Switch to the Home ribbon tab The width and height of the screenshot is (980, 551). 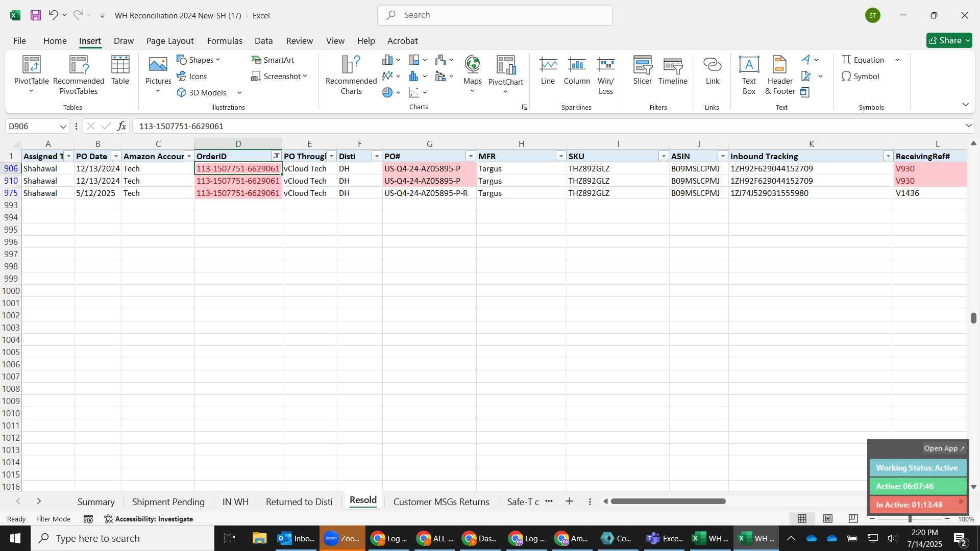pos(55,41)
